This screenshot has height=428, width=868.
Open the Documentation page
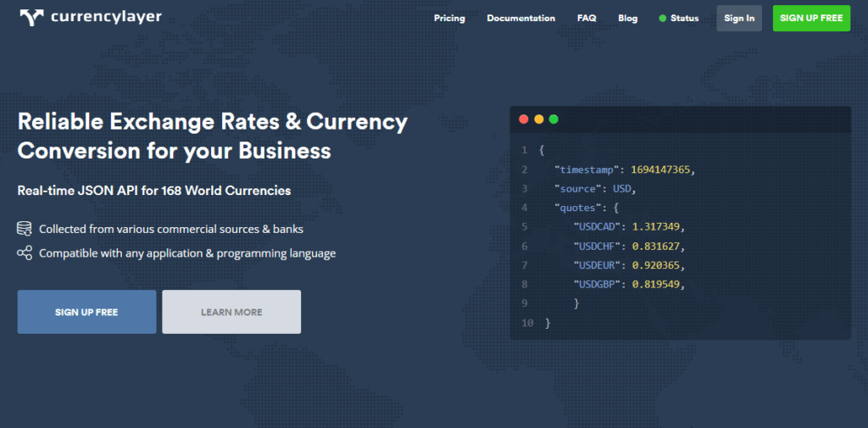[x=520, y=19]
